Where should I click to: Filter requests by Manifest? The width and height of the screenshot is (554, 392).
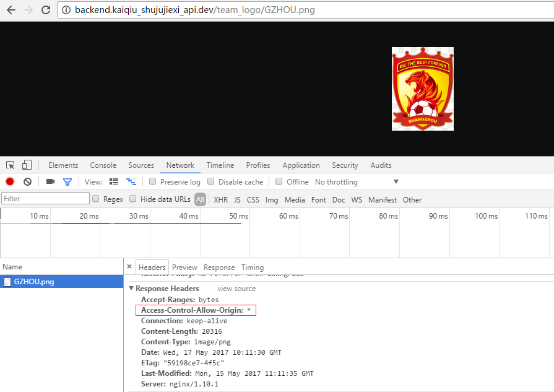point(383,199)
